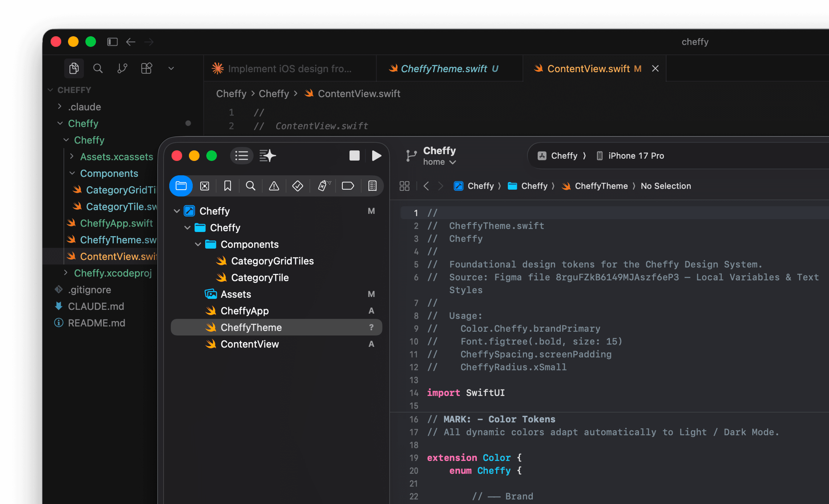Click the Xcode run button

pos(377,156)
